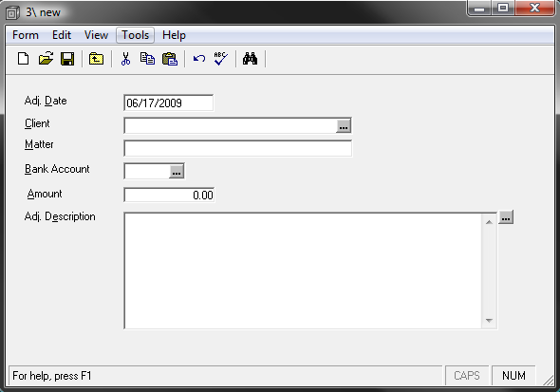Click the description box scroll down arrow
The image size is (560, 392).
click(x=489, y=320)
